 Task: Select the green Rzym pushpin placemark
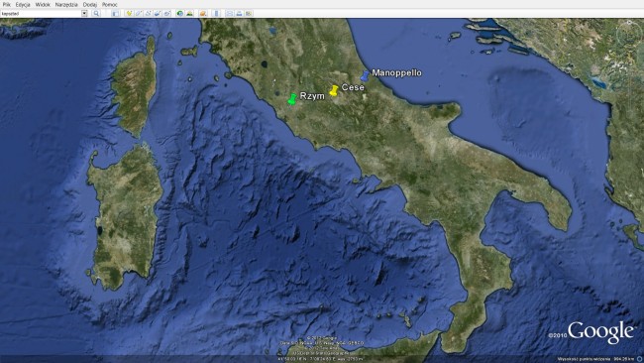292,99
